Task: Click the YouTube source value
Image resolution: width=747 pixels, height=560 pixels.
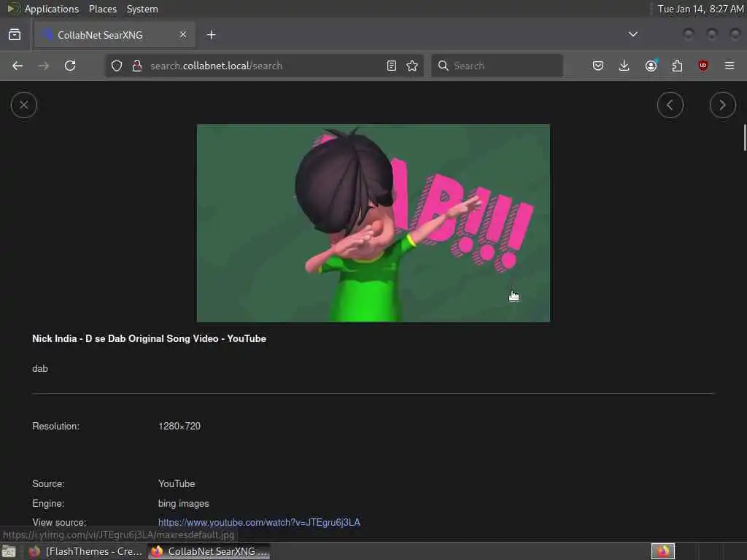Action: [x=177, y=484]
